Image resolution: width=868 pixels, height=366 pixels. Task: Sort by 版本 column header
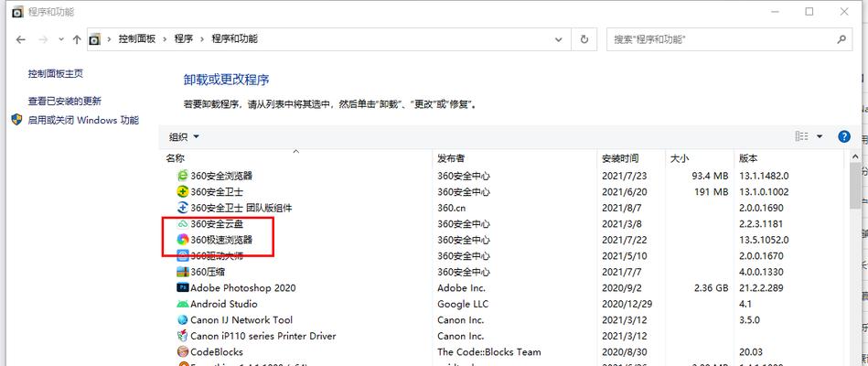[x=748, y=158]
